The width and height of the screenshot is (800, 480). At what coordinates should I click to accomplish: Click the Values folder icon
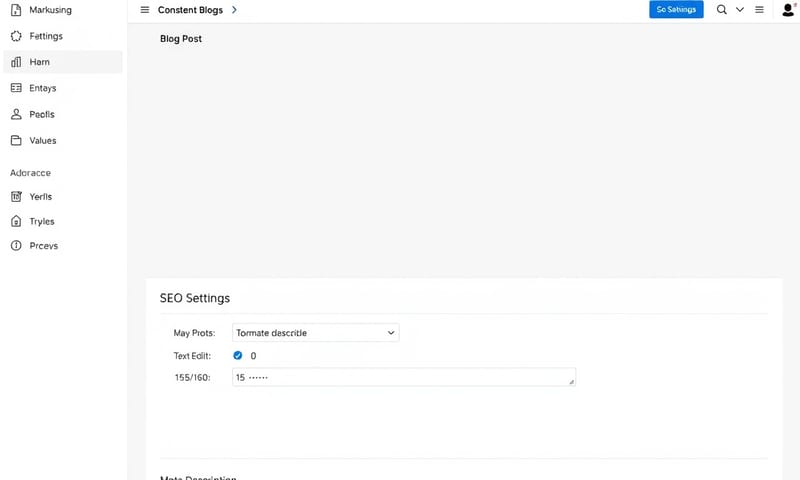tap(15, 141)
